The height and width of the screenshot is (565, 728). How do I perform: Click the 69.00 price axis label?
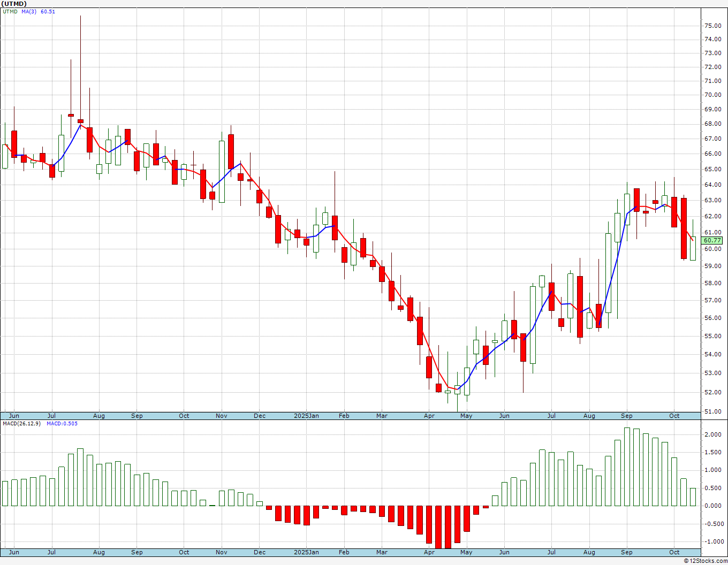[x=712, y=110]
